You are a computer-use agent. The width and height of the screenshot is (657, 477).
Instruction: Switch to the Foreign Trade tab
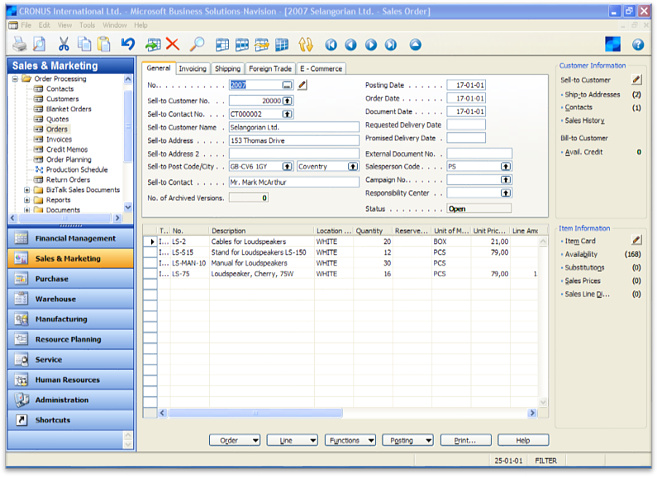(270, 69)
